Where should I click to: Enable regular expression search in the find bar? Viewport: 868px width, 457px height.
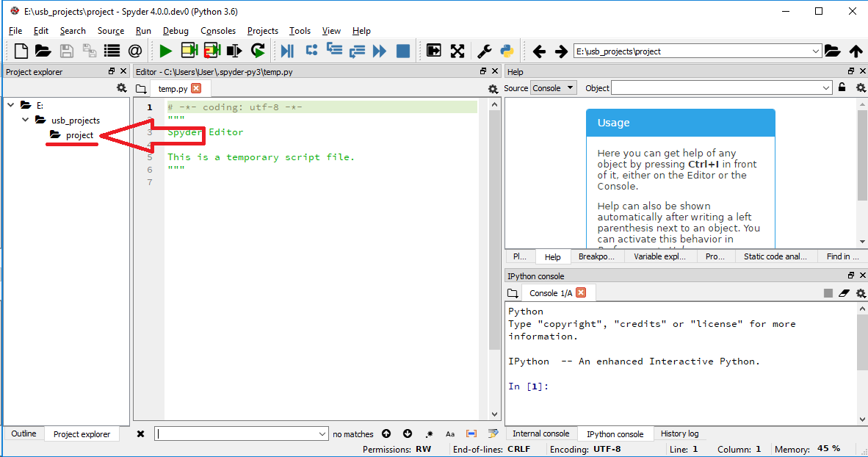click(x=429, y=433)
